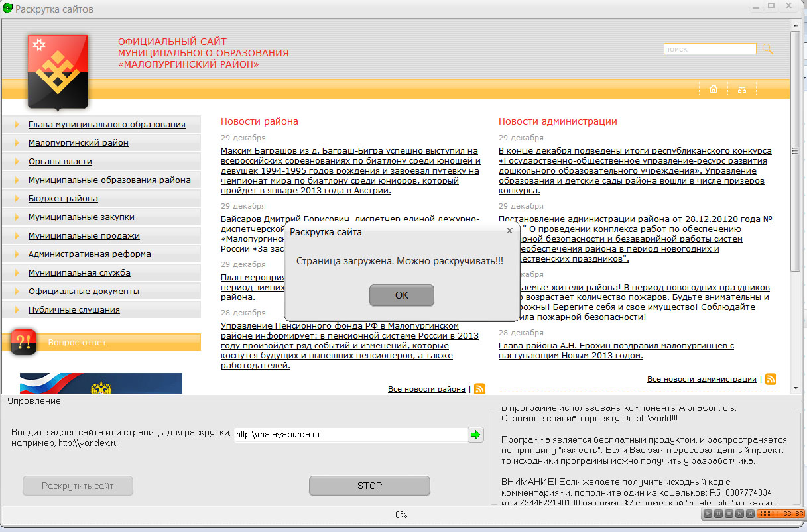Click the red question-exclamation Вопрос-ответ icon
The height and width of the screenshot is (532, 807).
point(24,342)
